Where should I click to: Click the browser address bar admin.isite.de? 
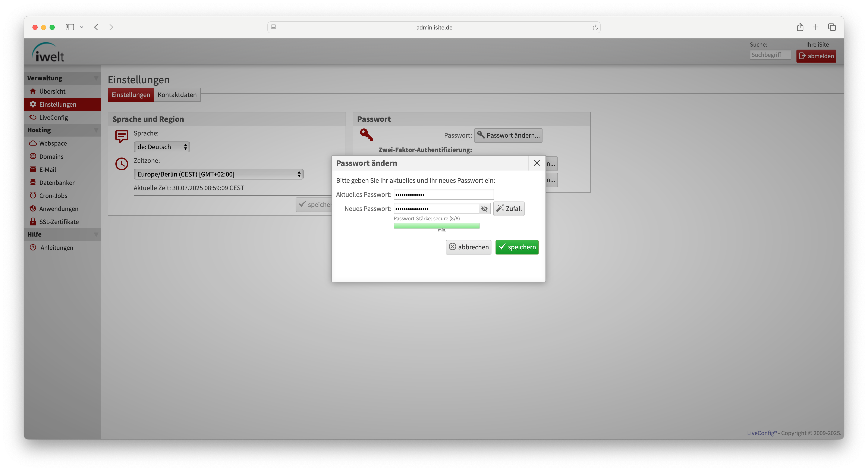[x=434, y=27]
